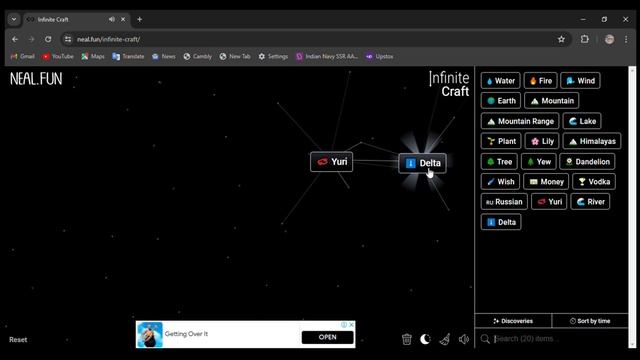Open site information icon in address bar

coord(68,39)
